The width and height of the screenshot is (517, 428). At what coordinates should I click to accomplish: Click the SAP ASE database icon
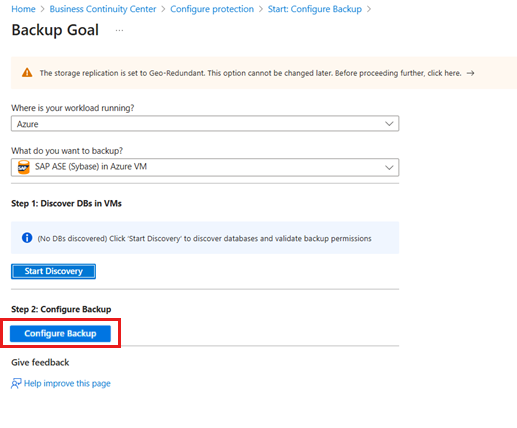[23, 167]
